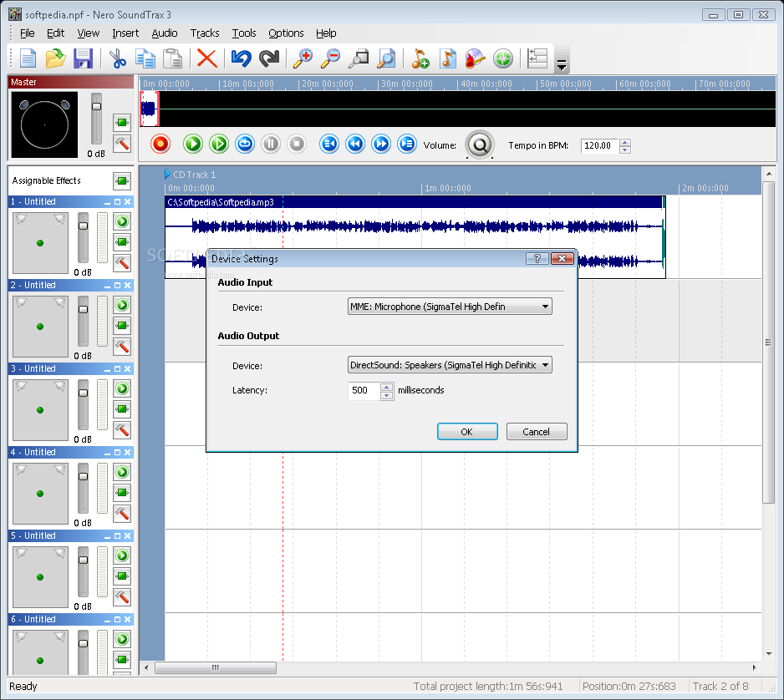The width and height of the screenshot is (784, 700).
Task: Start recording with the red record button
Action: 160,144
